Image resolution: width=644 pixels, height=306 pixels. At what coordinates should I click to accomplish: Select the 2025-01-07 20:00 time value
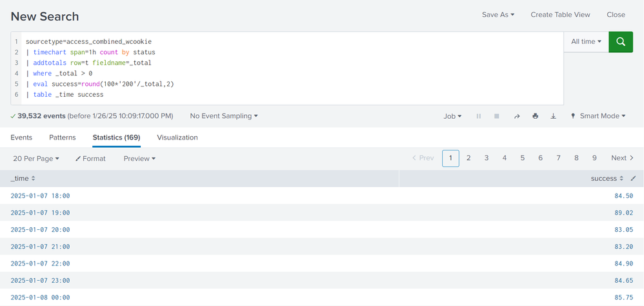click(40, 230)
